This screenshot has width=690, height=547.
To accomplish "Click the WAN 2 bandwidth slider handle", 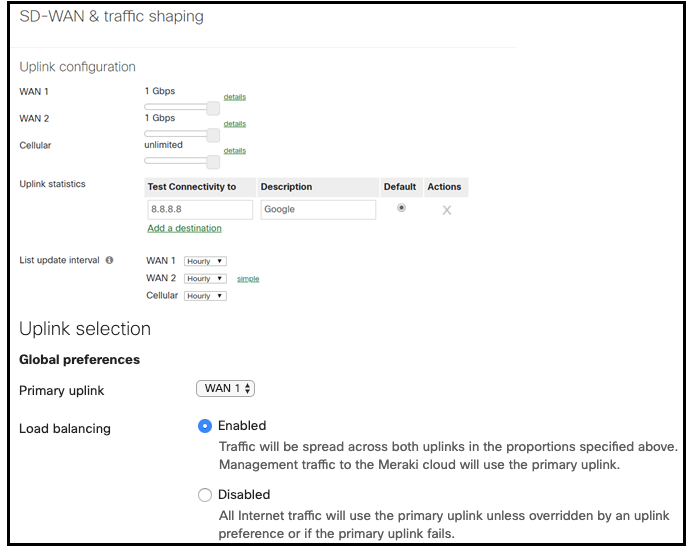I will (213, 134).
